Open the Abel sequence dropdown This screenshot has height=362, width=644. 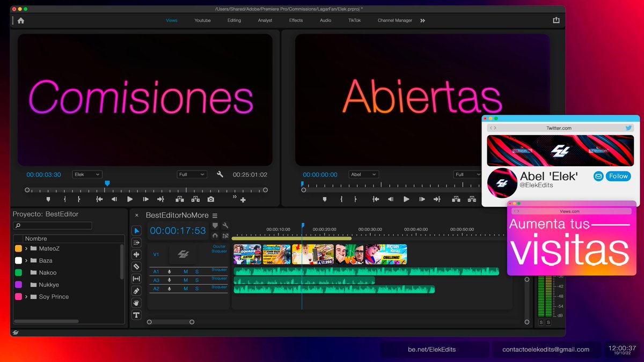click(363, 174)
